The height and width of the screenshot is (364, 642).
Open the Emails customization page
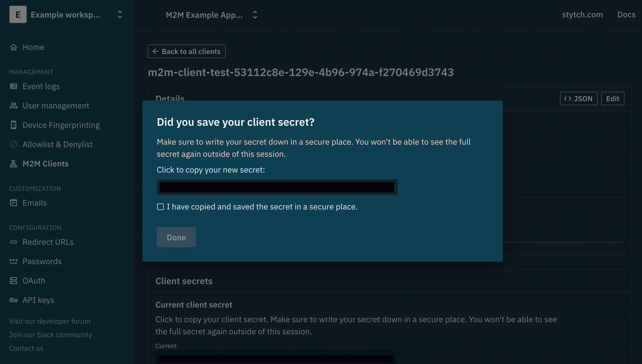click(x=35, y=203)
